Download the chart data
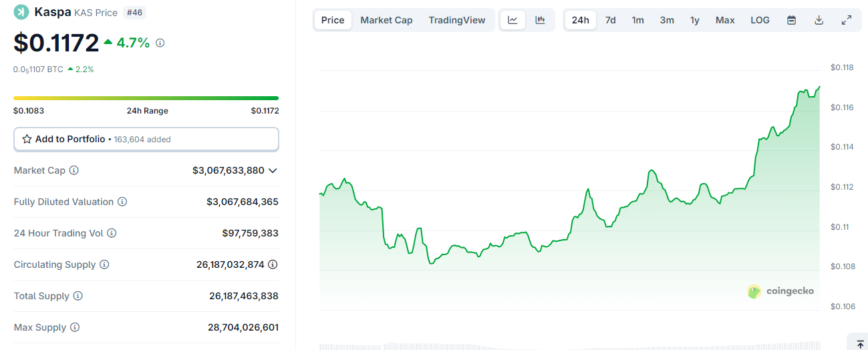868x350 pixels. [x=819, y=20]
